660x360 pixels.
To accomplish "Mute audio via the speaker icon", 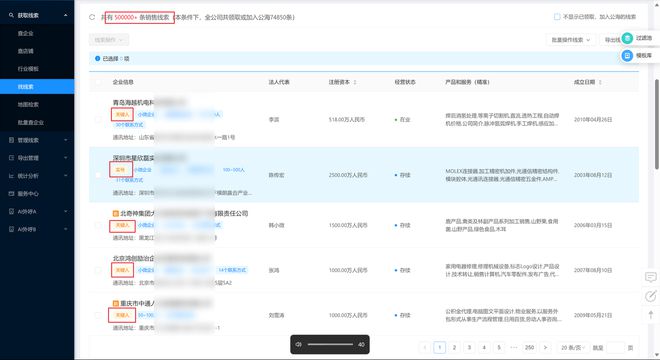I will click(x=298, y=344).
